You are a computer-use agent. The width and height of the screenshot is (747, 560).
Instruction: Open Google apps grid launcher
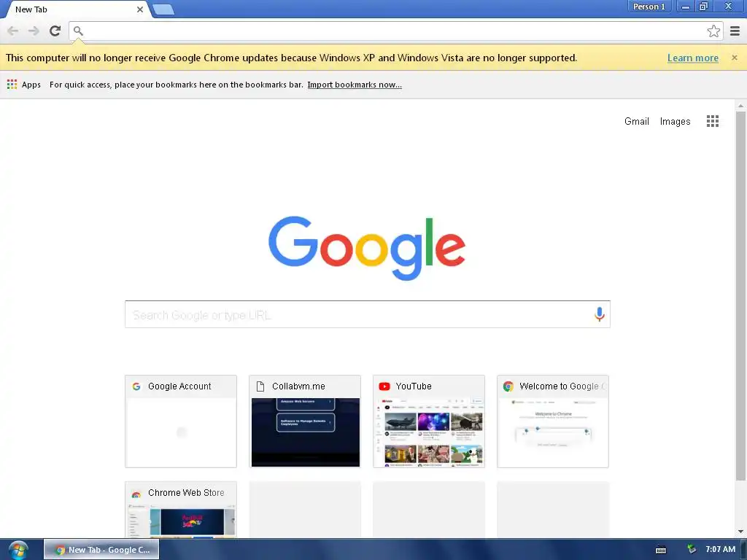712,121
